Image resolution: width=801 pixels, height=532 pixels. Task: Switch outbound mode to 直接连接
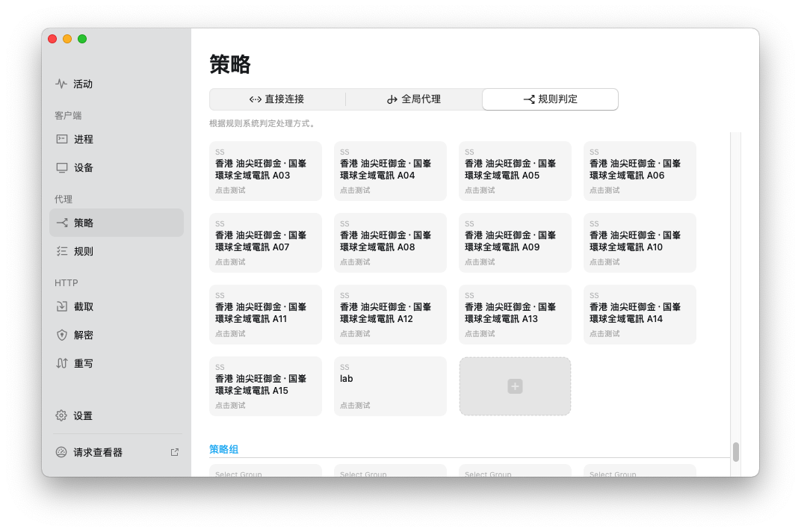pos(276,99)
